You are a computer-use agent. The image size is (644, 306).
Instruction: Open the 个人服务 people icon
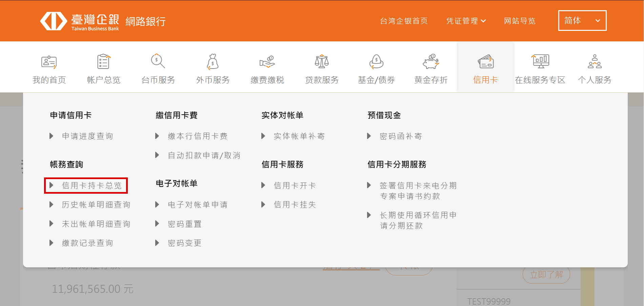595,62
